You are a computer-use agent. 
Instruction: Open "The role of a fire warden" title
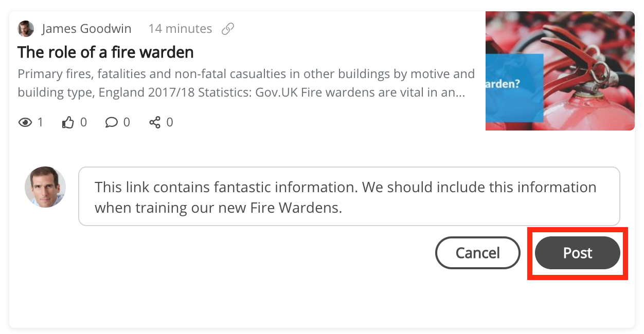tap(105, 52)
